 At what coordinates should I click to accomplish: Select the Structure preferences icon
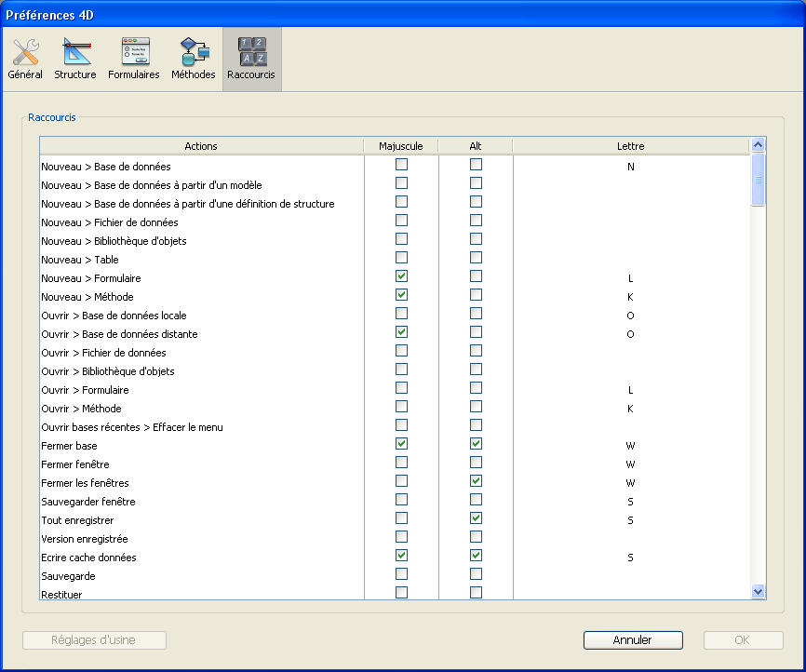click(75, 59)
